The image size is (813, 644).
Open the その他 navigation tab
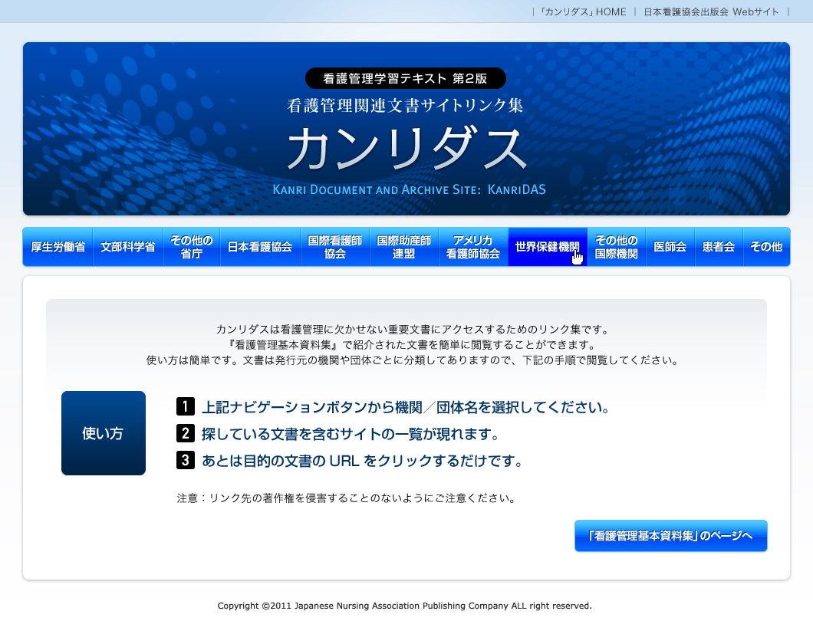(766, 247)
